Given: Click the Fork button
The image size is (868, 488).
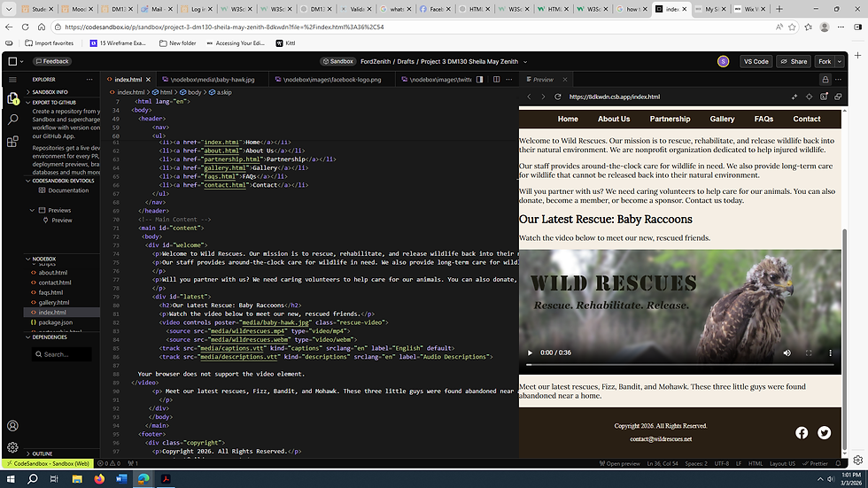Looking at the screenshot, I should coord(825,61).
